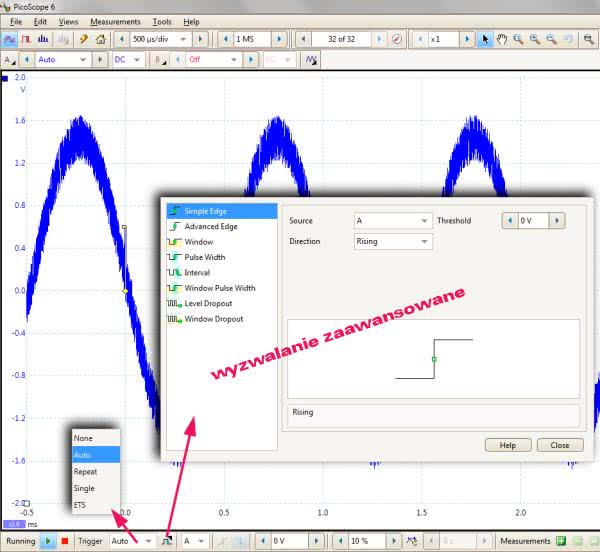Select the hand pan tool
Image resolution: width=600 pixels, height=552 pixels.
click(x=501, y=39)
